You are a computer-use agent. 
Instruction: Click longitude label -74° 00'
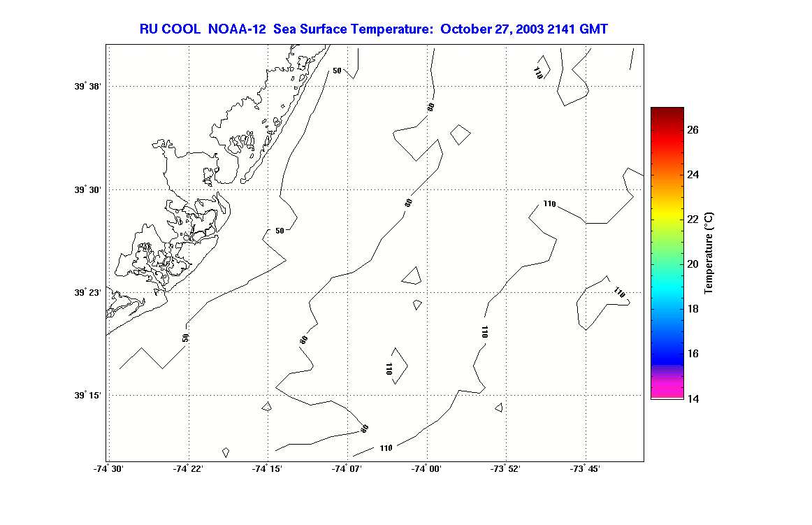[x=426, y=469]
